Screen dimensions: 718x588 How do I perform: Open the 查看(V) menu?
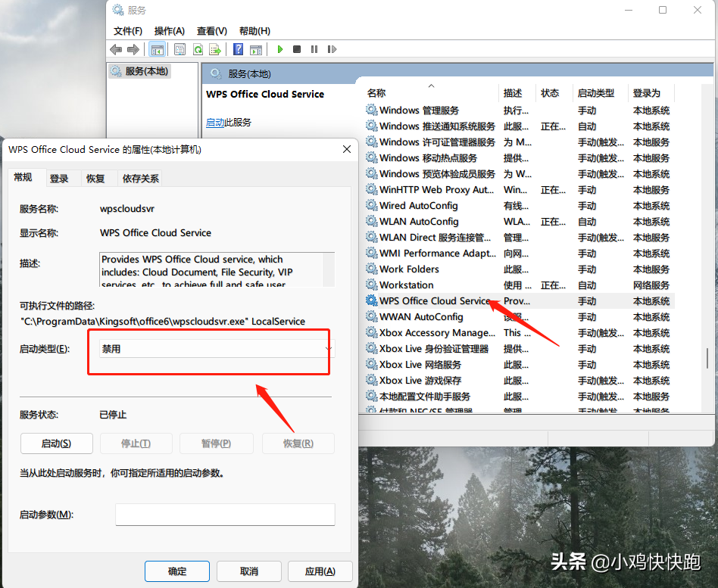point(211,31)
